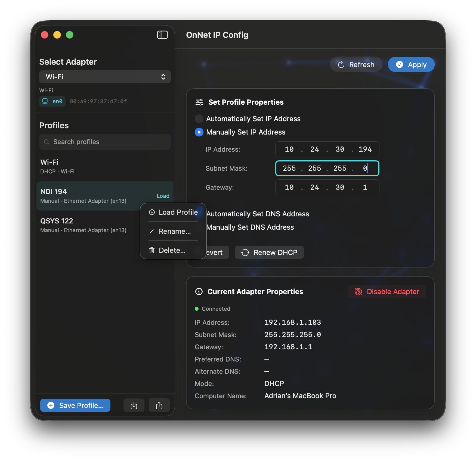476x461 pixels.
Task: Click the Save Profile... button
Action: pyautogui.click(x=75, y=405)
